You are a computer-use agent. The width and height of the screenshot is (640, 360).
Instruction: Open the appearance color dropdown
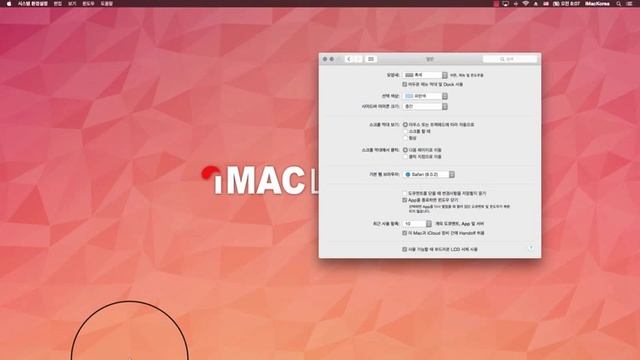(425, 76)
